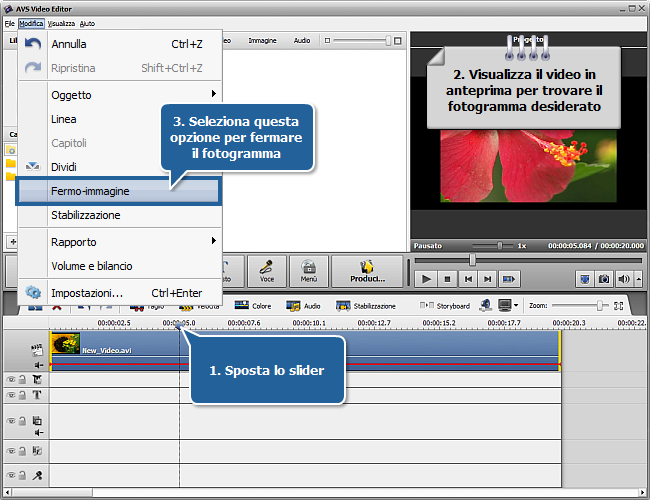Select the New_Video.avi clip thumbnail
650x500 pixels.
tap(65, 343)
